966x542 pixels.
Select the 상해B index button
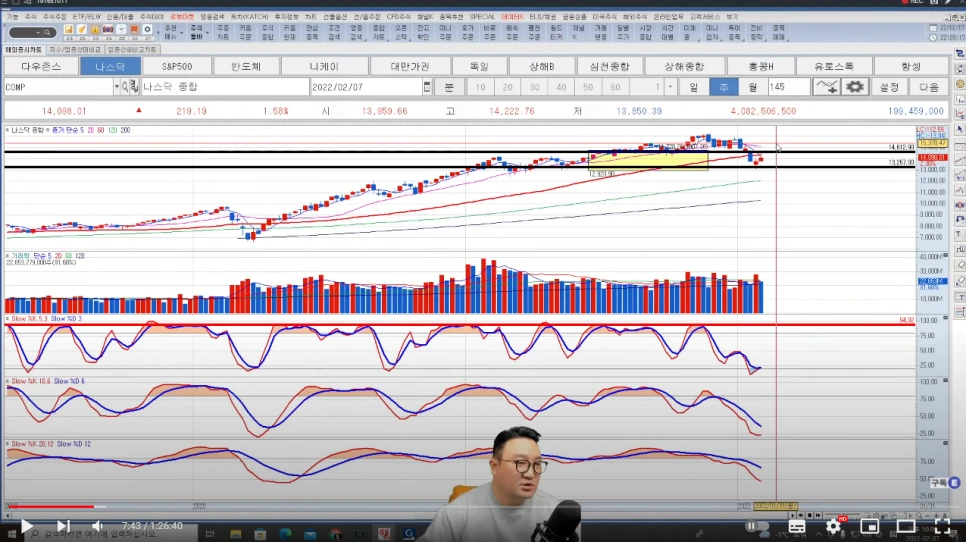point(542,66)
